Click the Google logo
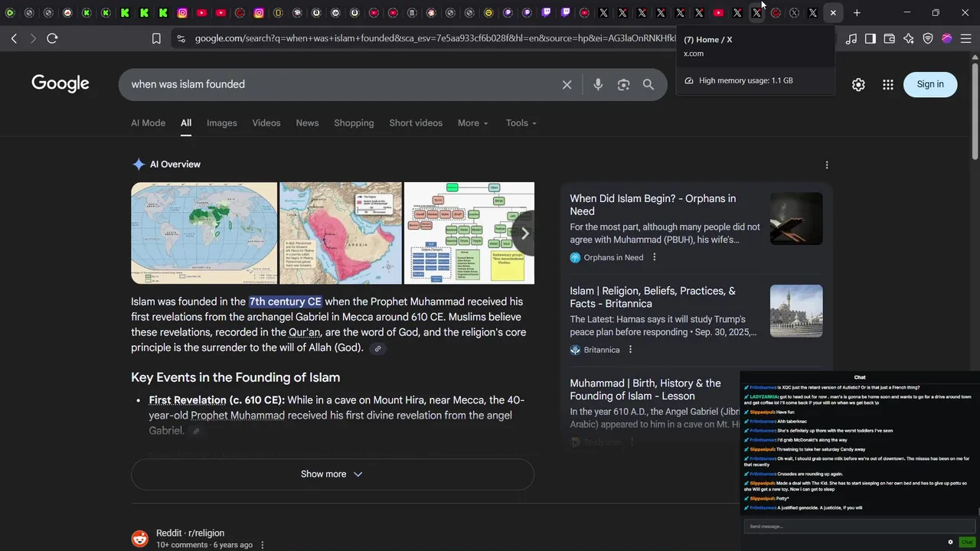980x551 pixels. pyautogui.click(x=60, y=84)
